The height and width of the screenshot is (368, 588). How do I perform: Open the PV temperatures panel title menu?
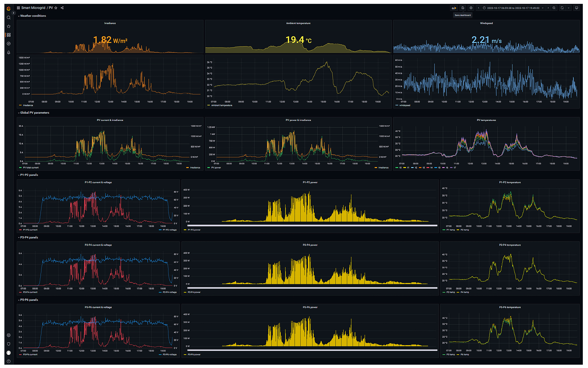click(486, 120)
